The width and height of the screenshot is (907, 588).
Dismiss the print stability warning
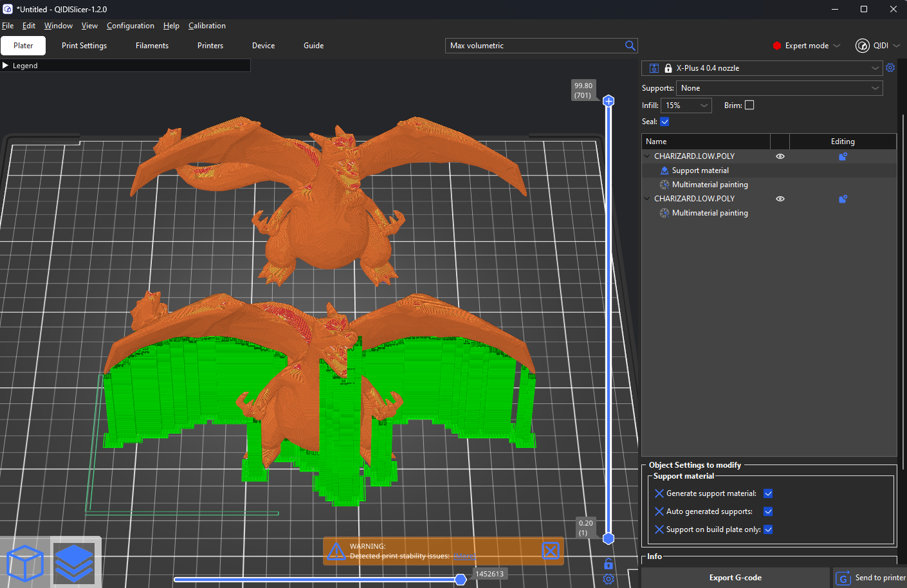pos(551,551)
